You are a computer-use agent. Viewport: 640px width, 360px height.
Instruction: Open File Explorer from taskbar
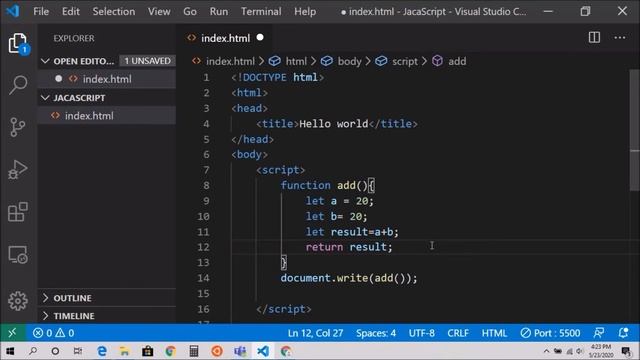[x=124, y=351]
